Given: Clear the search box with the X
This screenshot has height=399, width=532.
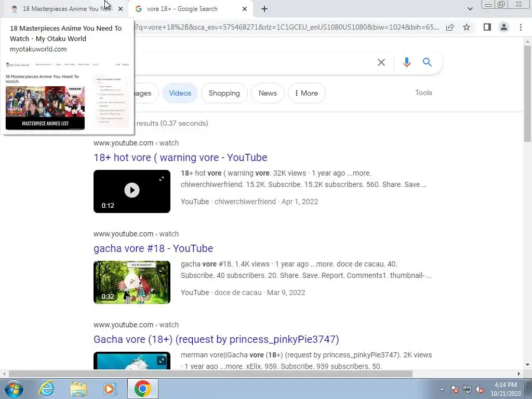Looking at the screenshot, I should tap(381, 62).
